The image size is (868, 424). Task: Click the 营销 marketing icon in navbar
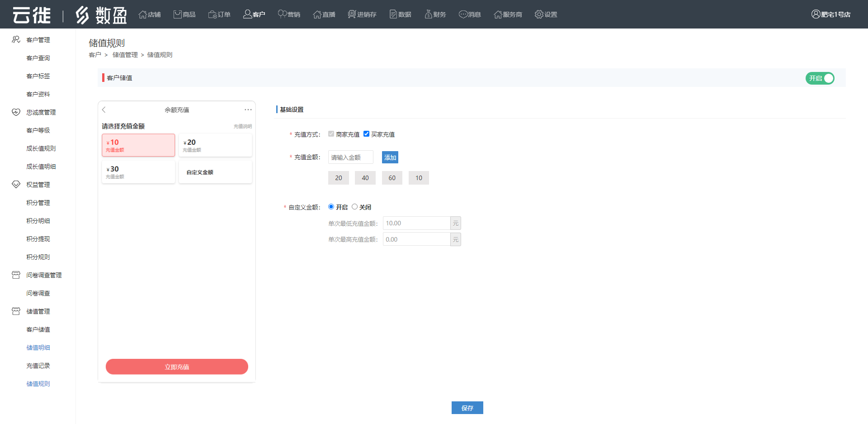[282, 14]
